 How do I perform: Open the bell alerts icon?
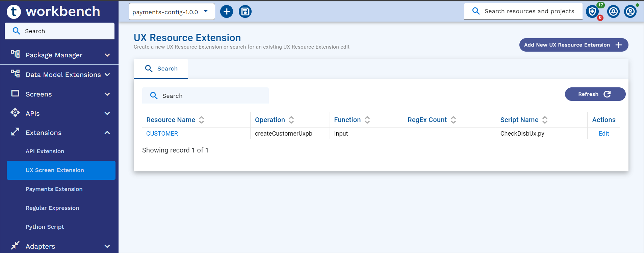613,11
